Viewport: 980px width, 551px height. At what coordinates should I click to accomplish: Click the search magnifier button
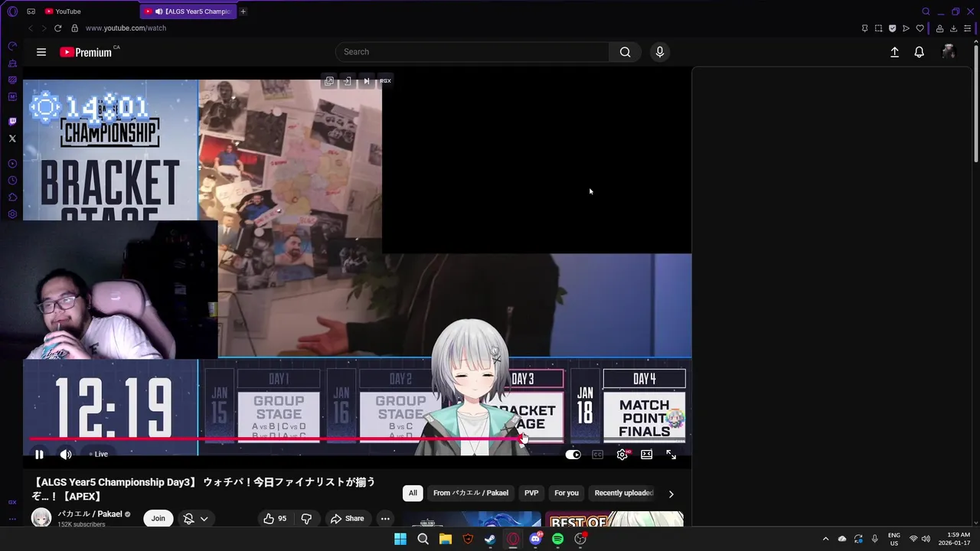tap(626, 52)
